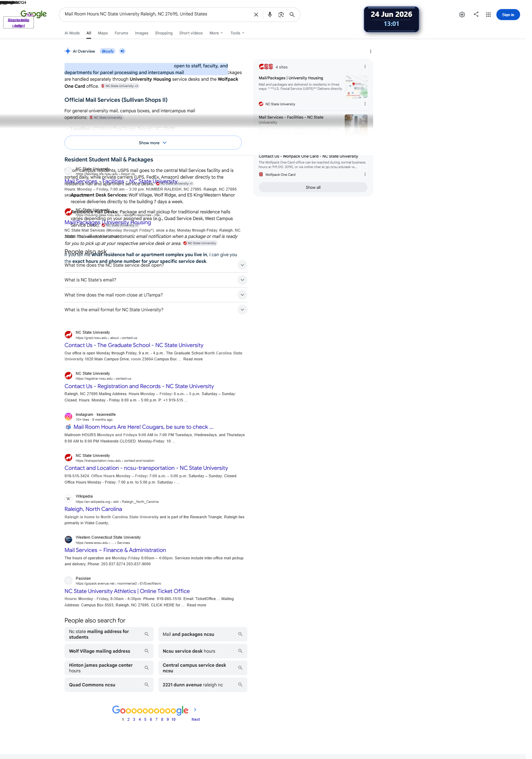Click "Read more" on Athletics Ticket Office result
This screenshot has height=759, width=532.
(196, 605)
